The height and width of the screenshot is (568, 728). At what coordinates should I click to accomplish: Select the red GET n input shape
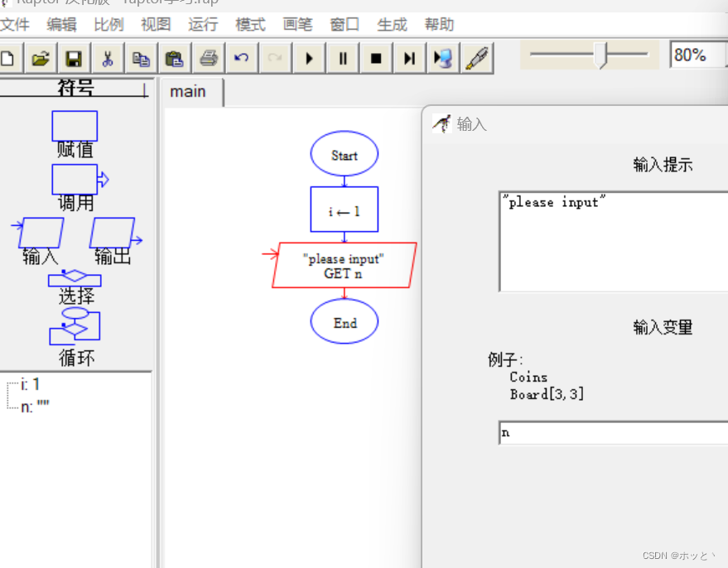pos(345,266)
